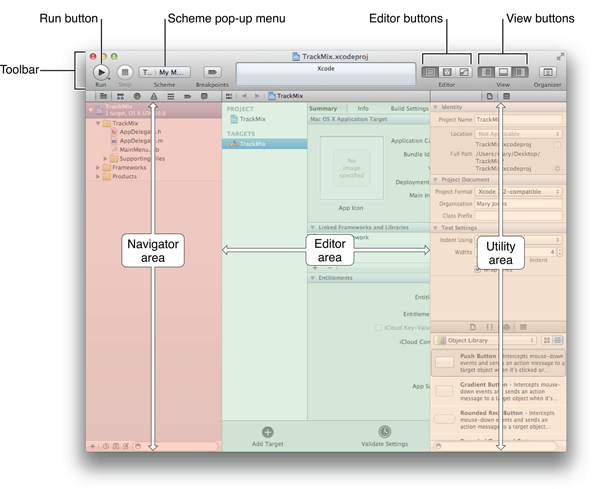Switch to the Info tab
This screenshot has height=489, width=592.
click(363, 108)
